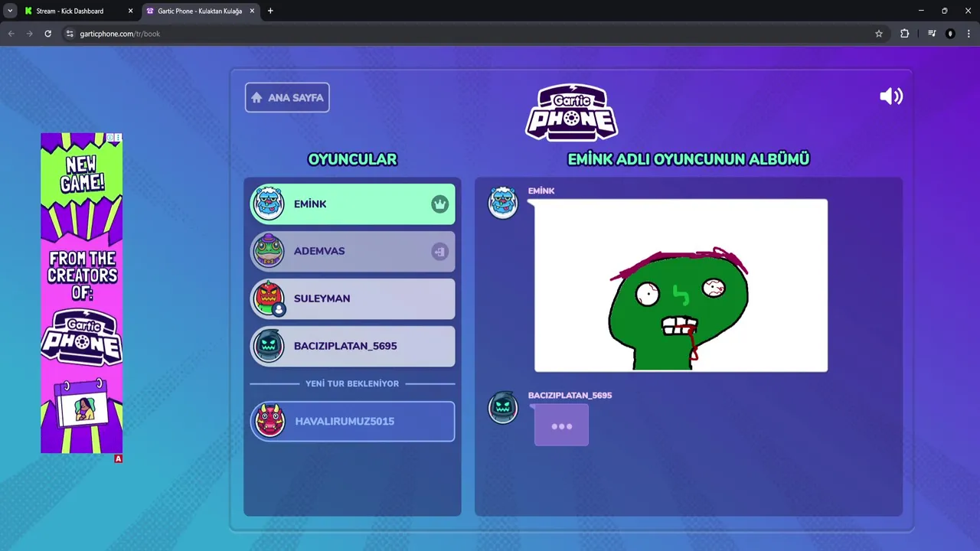Select player EMİNK in the list
Image resolution: width=980 pixels, height=551 pixels.
(x=352, y=204)
